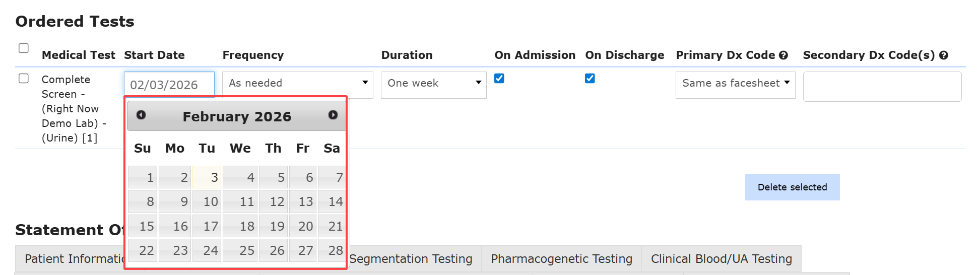This screenshot has height=275, width=980.
Task: Uncheck the On Admission checkbox
Action: pos(499,79)
